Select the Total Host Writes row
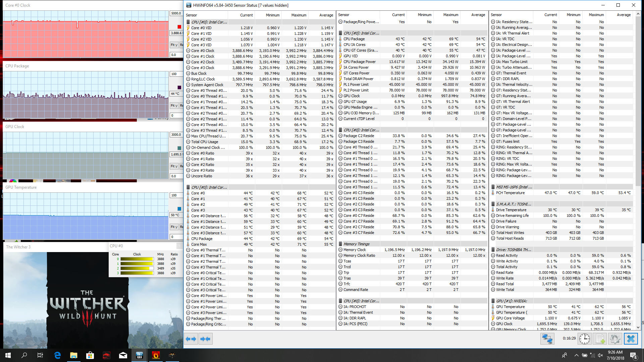 pos(561,233)
